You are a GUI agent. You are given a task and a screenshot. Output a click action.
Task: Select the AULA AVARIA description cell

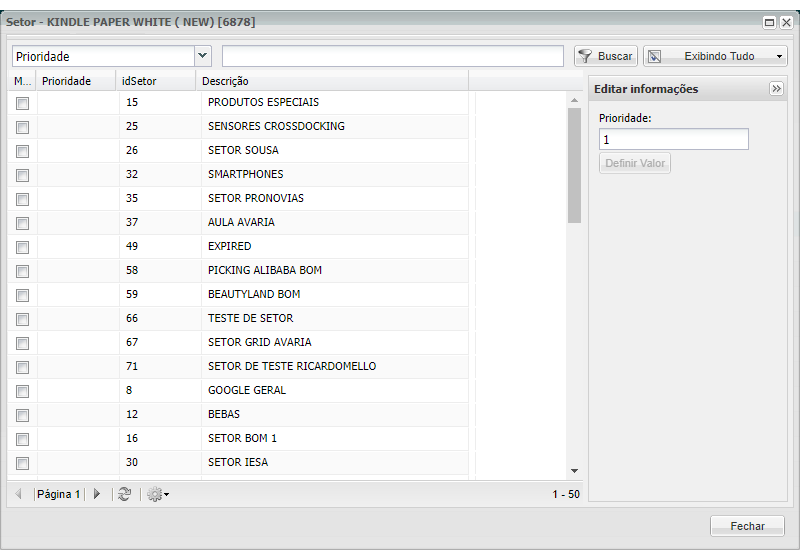[335, 222]
